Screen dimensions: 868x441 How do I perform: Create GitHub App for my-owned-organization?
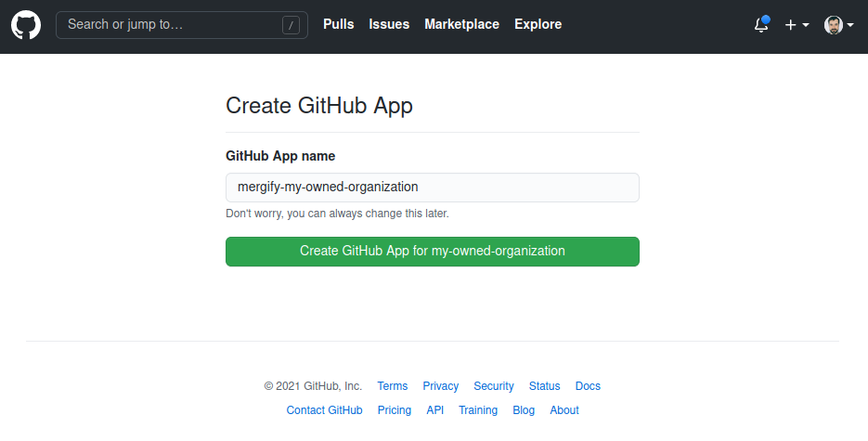tap(433, 252)
